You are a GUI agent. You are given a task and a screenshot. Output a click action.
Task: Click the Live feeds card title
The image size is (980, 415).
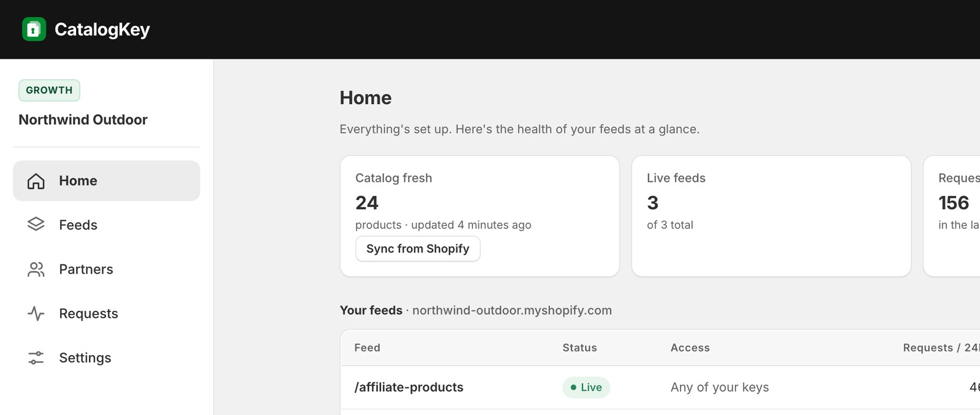[676, 178]
